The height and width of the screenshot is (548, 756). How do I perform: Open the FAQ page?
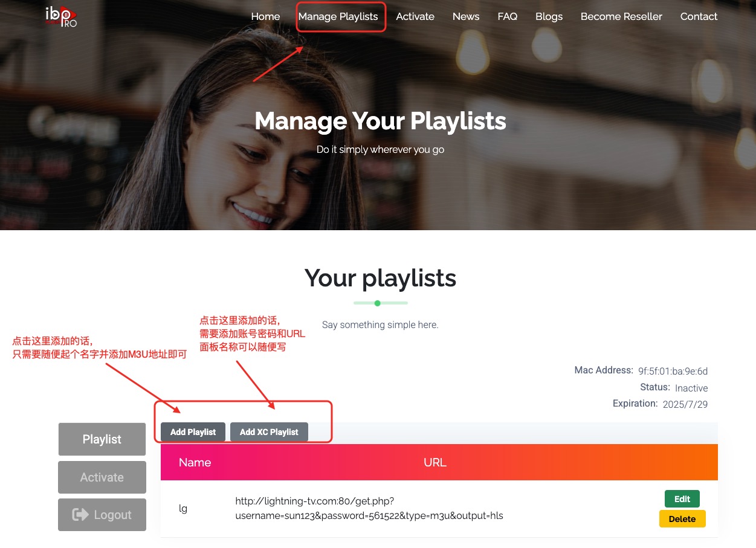point(508,16)
